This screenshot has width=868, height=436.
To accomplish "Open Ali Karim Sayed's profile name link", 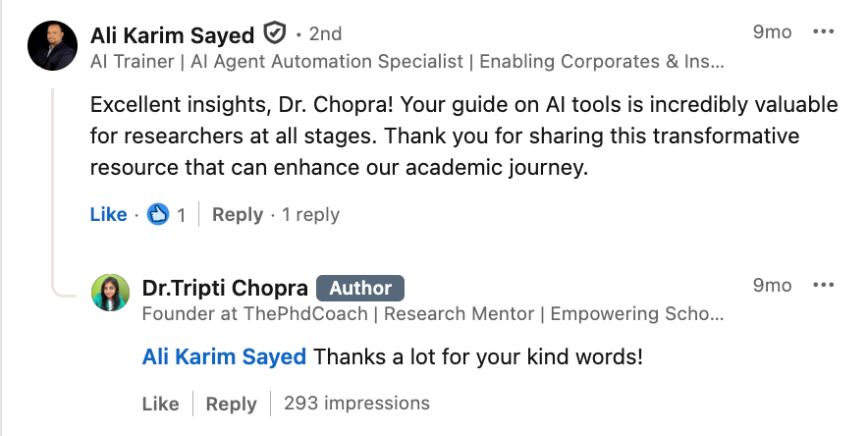I will click(174, 34).
